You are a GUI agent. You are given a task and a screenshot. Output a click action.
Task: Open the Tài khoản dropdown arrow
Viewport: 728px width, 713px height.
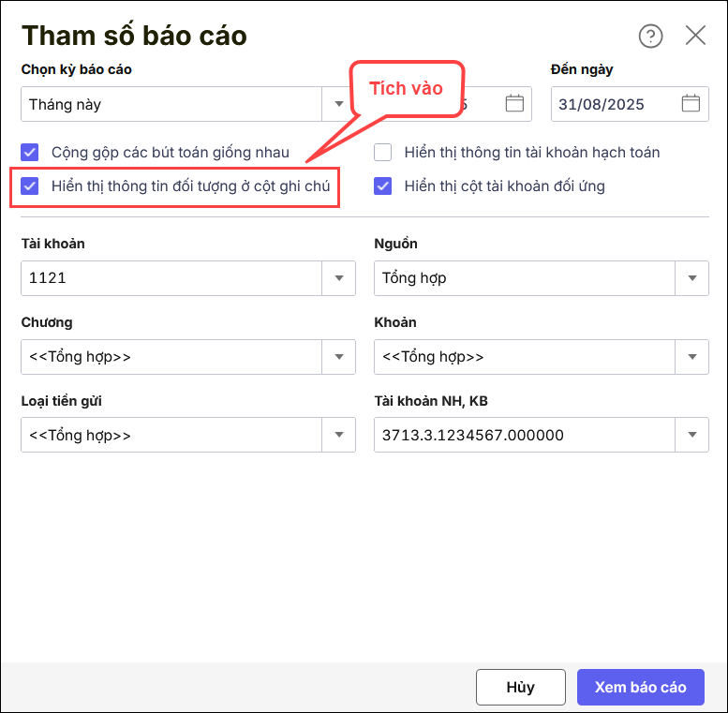point(338,278)
